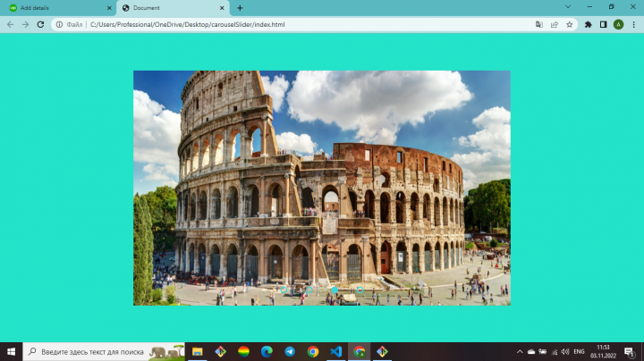Select the filled third carousel dot

[x=335, y=290]
